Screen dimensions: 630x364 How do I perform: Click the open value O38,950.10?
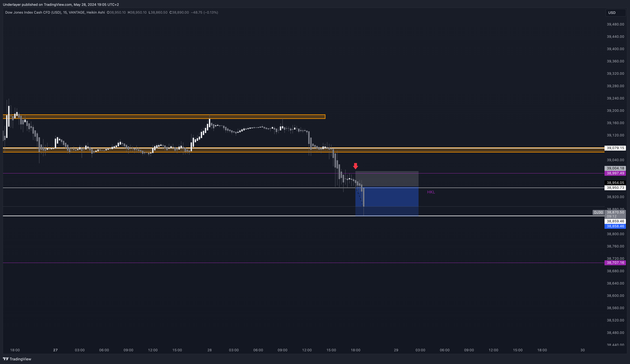116,12
